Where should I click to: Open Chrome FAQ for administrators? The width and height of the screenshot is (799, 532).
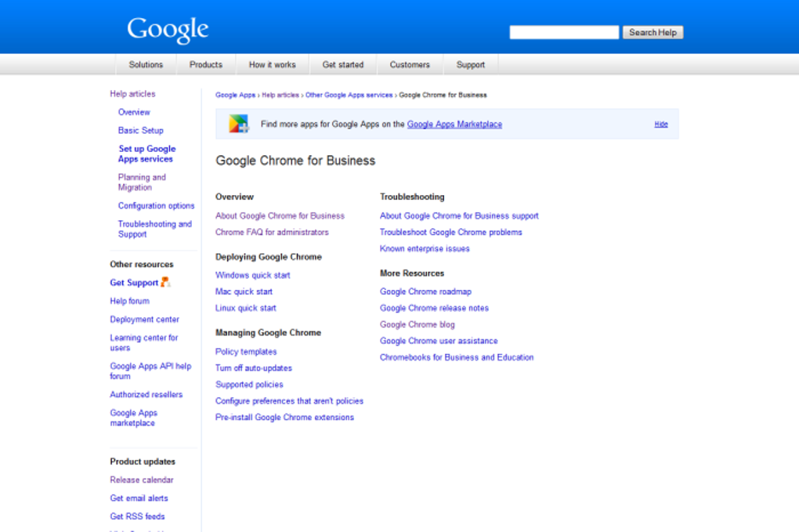tap(272, 233)
